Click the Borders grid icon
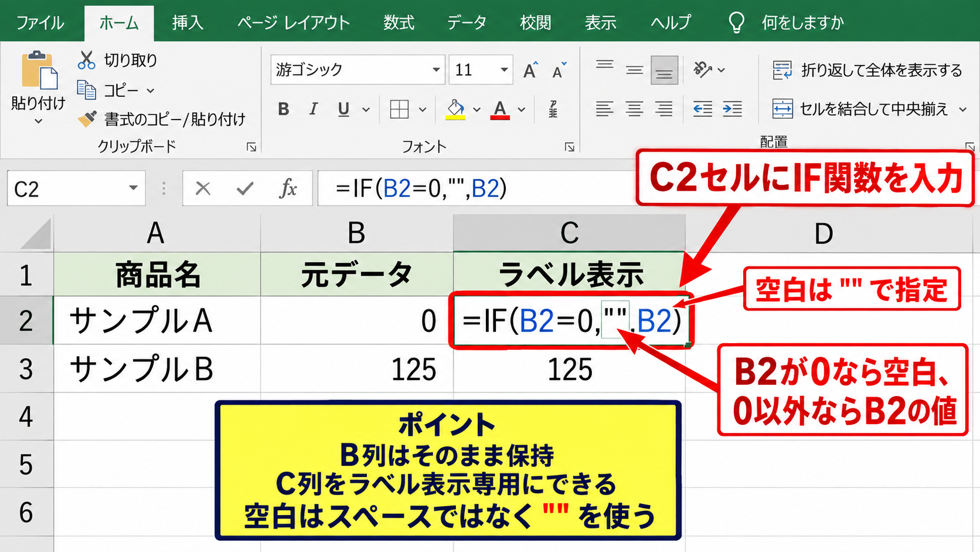980x552 pixels. 399,109
